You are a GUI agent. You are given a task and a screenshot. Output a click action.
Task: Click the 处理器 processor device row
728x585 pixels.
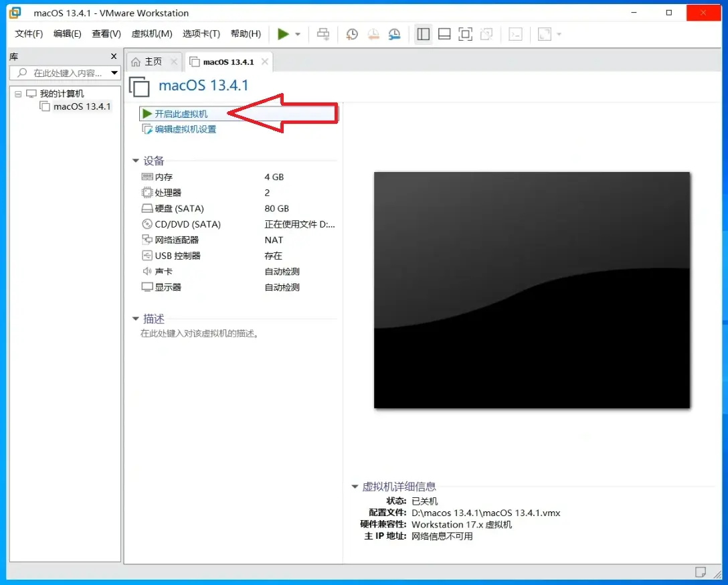[238, 193]
